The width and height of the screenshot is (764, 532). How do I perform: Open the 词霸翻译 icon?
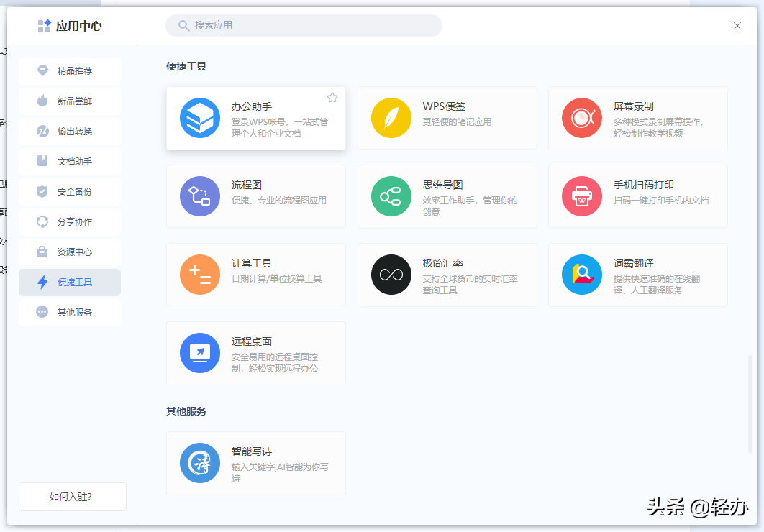pos(582,275)
